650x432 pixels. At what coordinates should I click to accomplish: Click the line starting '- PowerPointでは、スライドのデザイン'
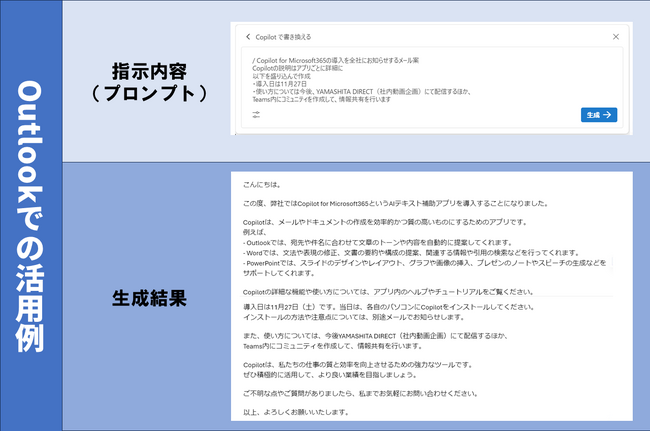[x=425, y=263]
